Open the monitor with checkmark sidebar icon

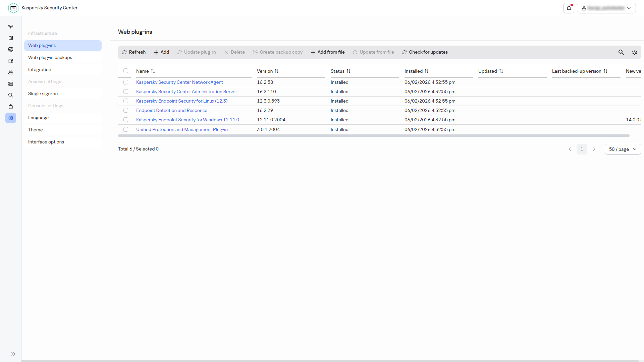pos(11,50)
